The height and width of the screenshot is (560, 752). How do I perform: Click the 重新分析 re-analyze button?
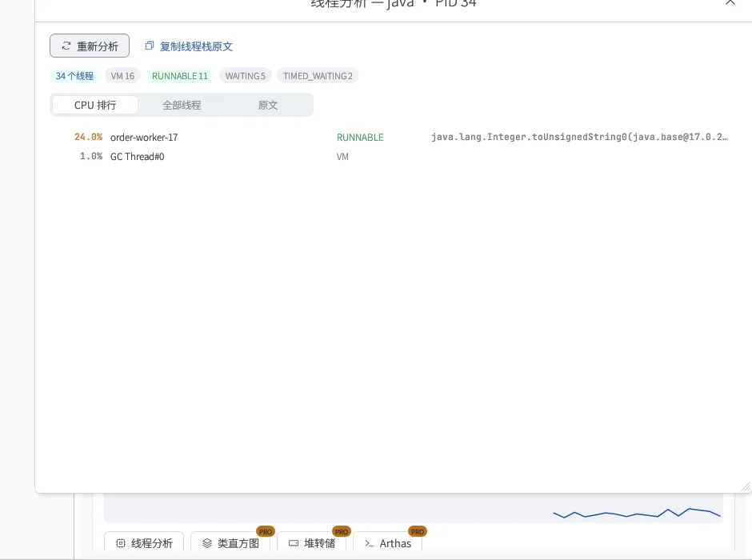click(x=90, y=46)
